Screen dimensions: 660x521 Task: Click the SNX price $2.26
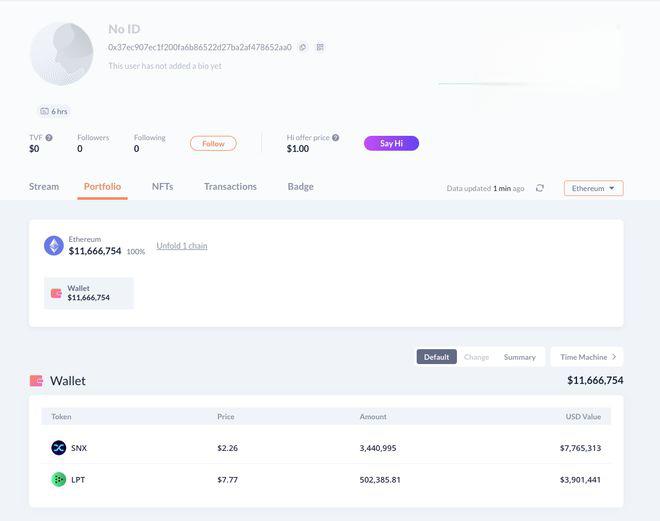click(x=227, y=448)
